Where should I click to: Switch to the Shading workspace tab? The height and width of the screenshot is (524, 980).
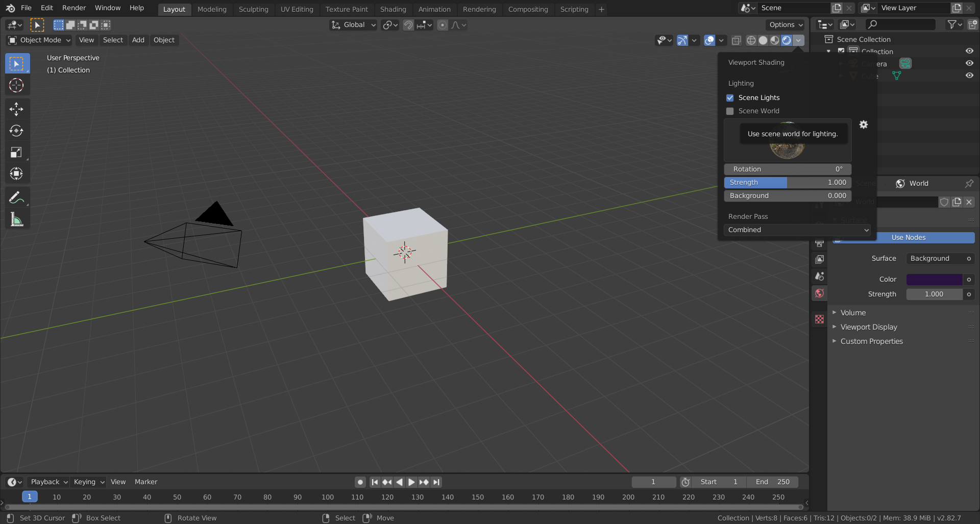393,9
